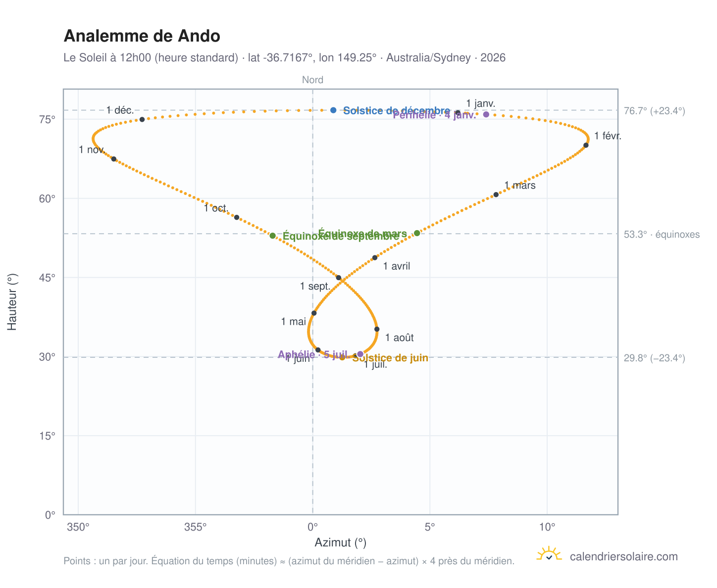Click the 1 mai data point

click(314, 313)
